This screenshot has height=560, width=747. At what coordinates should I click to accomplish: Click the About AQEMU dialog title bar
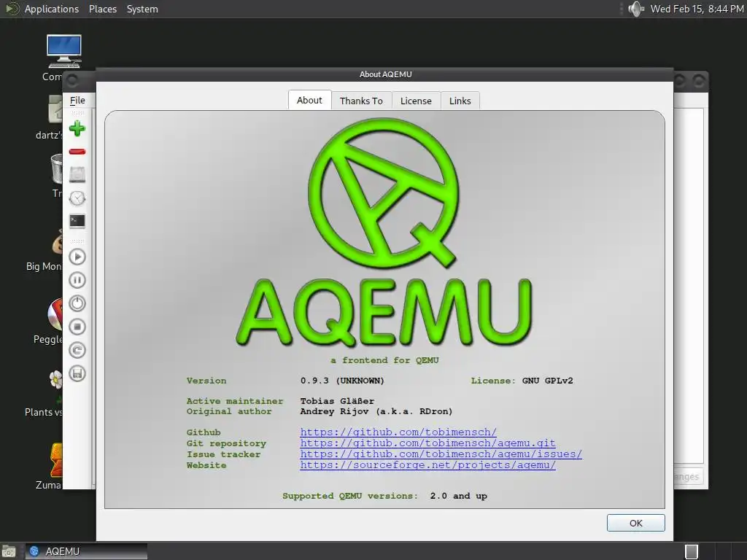coord(385,74)
